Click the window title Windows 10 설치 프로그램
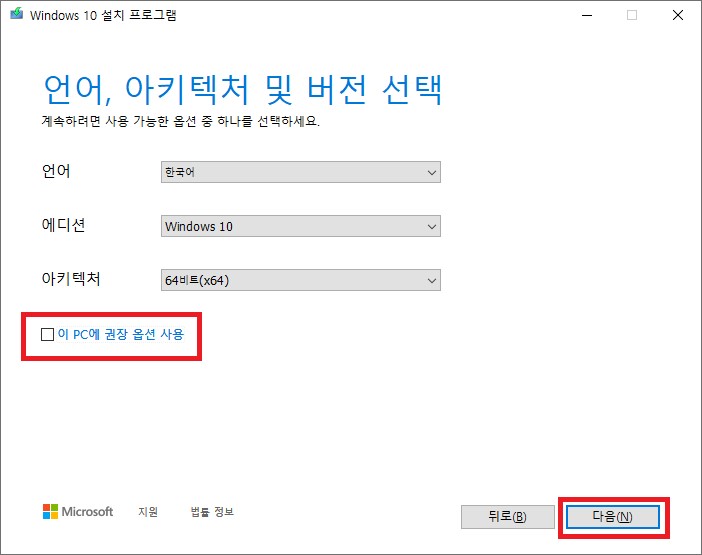 103,15
